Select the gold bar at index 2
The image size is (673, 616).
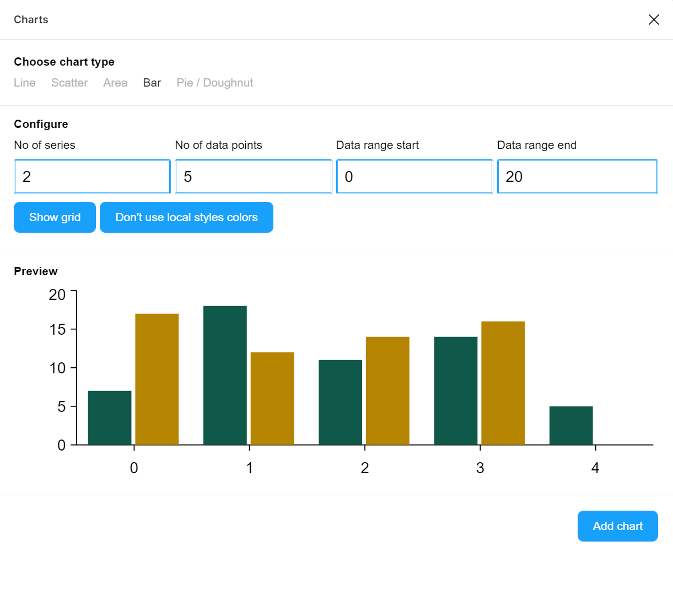click(x=387, y=390)
